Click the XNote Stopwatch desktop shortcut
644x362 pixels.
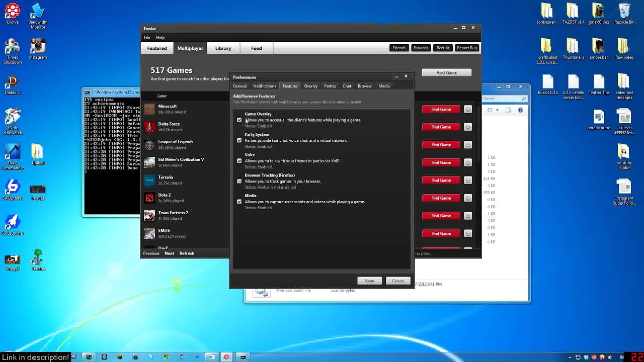(x=13, y=121)
